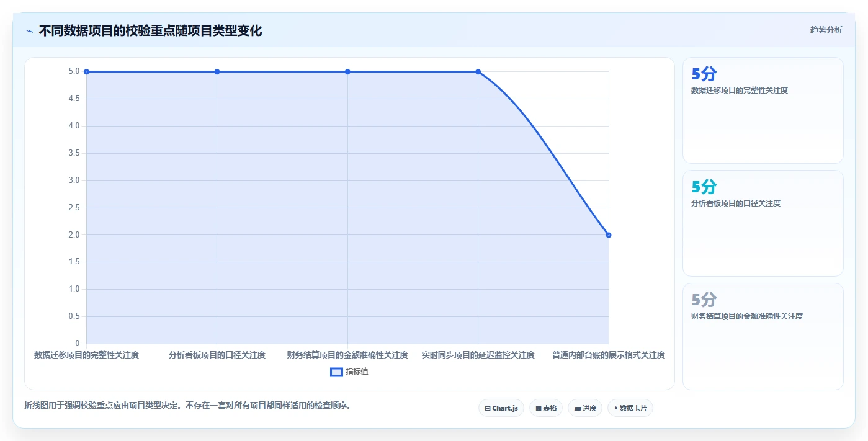868x441 pixels.
Task: Click the card caption 数据迁移项目的完整性关注度
Action: coord(740,91)
